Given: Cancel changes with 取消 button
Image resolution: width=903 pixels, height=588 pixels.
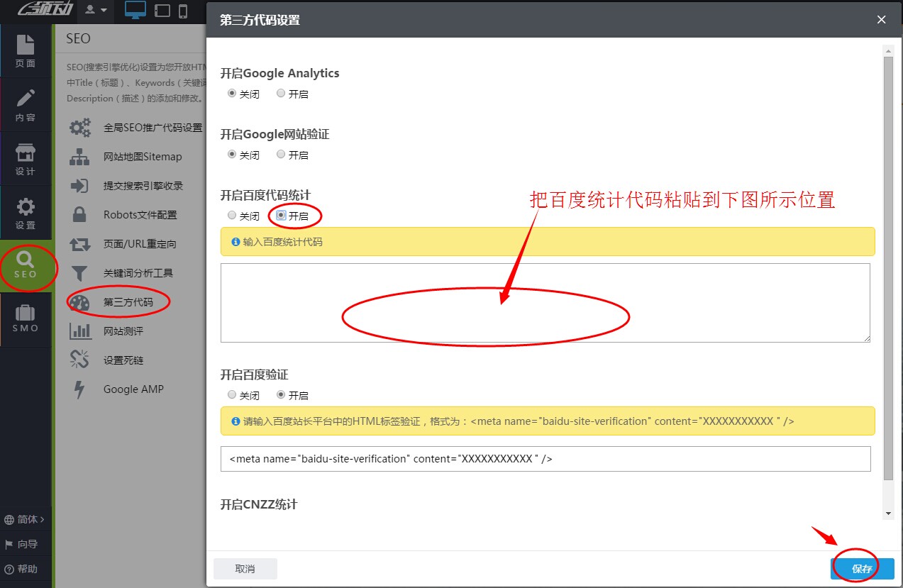Looking at the screenshot, I should (x=245, y=568).
